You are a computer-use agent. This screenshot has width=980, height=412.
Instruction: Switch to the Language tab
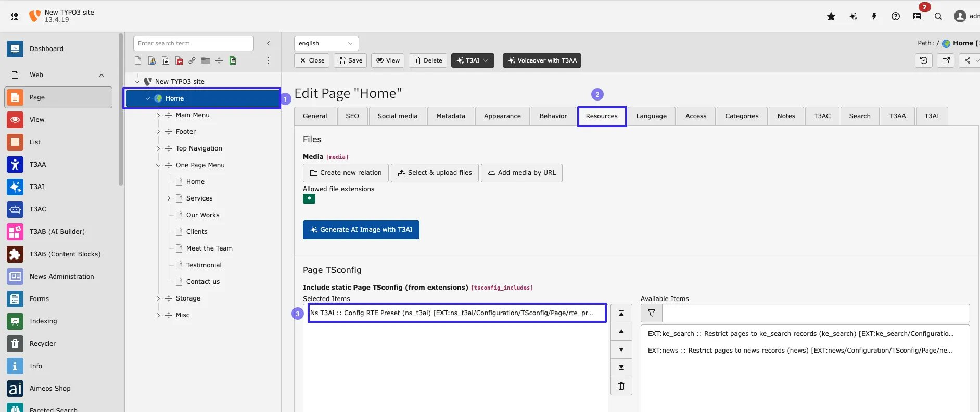click(651, 116)
